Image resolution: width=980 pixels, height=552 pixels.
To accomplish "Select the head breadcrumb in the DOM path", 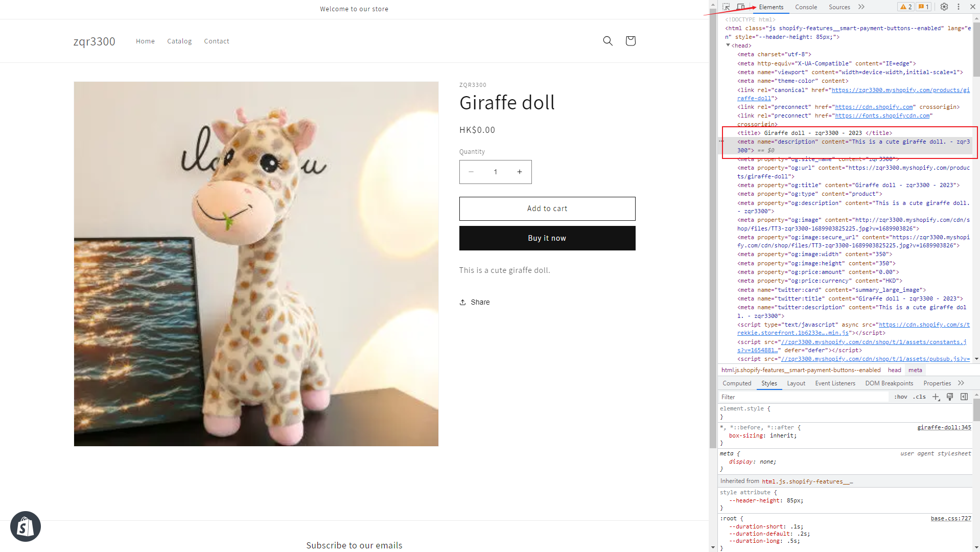I will coord(894,370).
